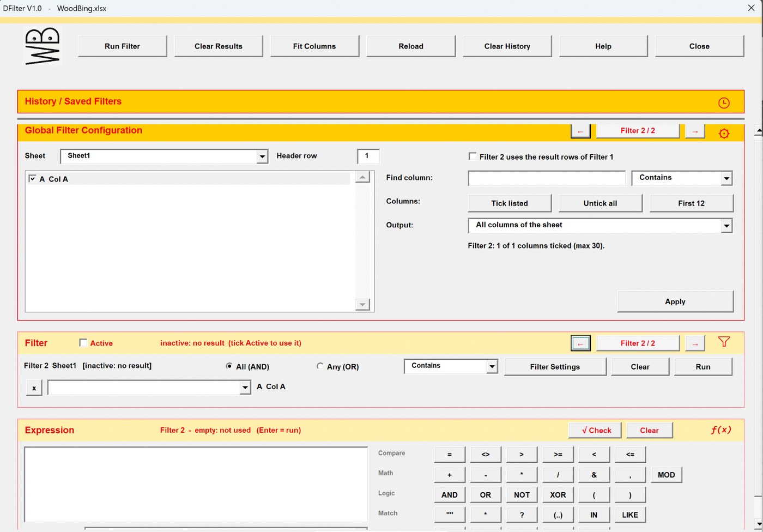This screenshot has height=532, width=763.
Task: Apply the global filter configuration
Action: pos(675,301)
